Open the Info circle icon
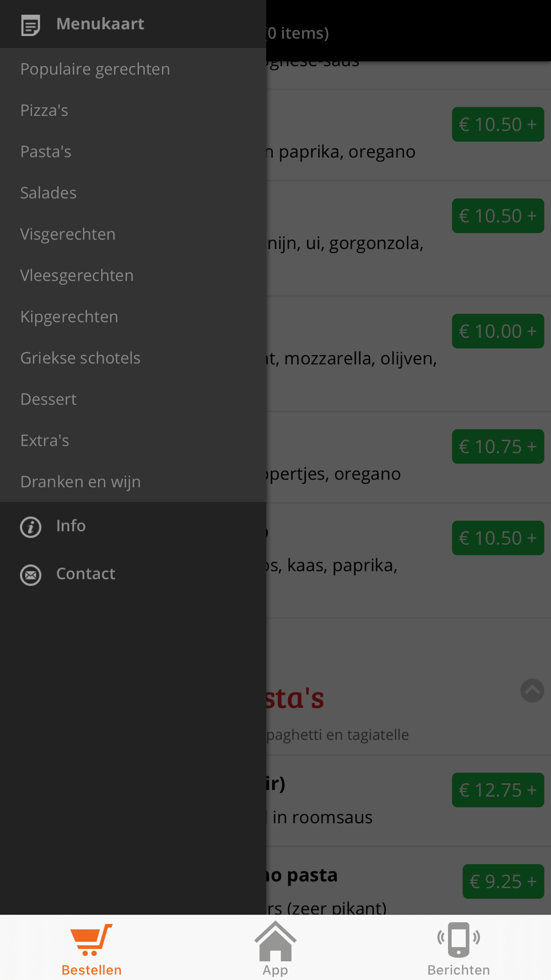The image size is (551, 980). (x=31, y=527)
